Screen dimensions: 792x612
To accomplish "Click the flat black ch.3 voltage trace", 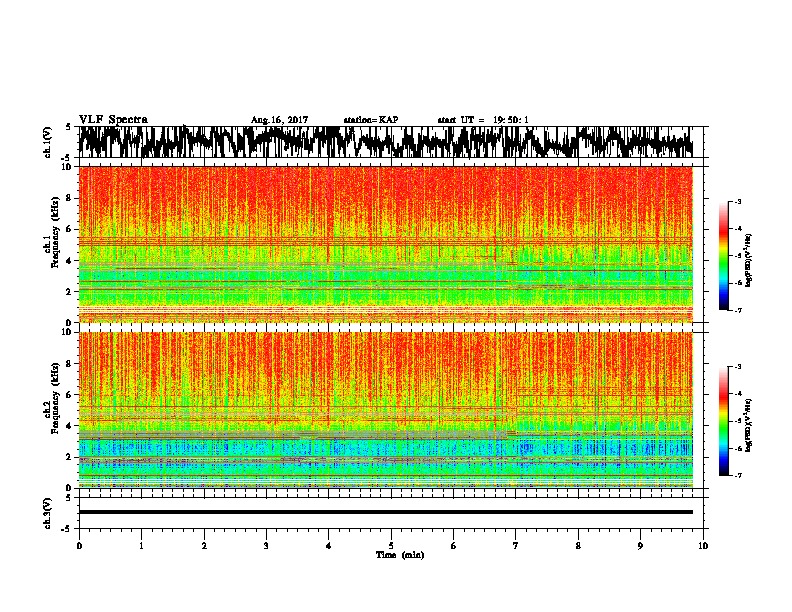I will pyautogui.click(x=385, y=512).
